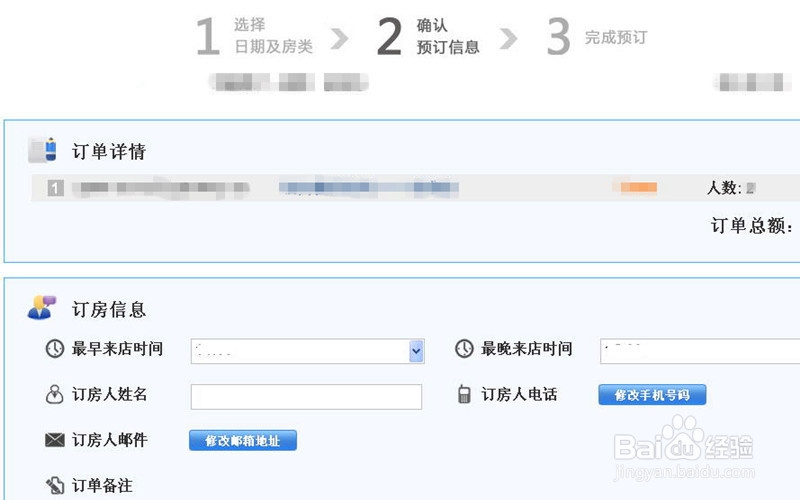Viewport: 800px width, 500px height.
Task: Click the earliest arrival clock icon
Action: click(54, 349)
